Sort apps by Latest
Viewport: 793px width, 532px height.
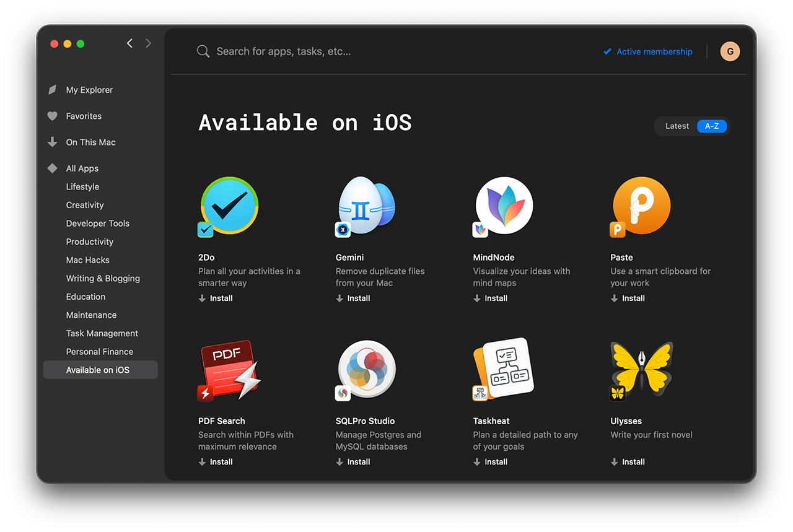pyautogui.click(x=677, y=126)
